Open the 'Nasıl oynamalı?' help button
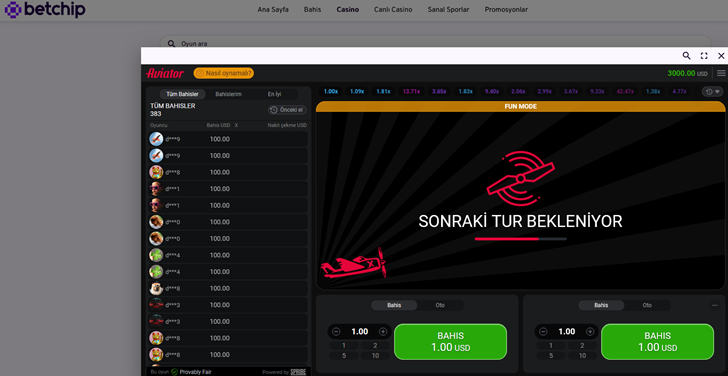Viewport: 728px width, 376px height. (x=224, y=73)
